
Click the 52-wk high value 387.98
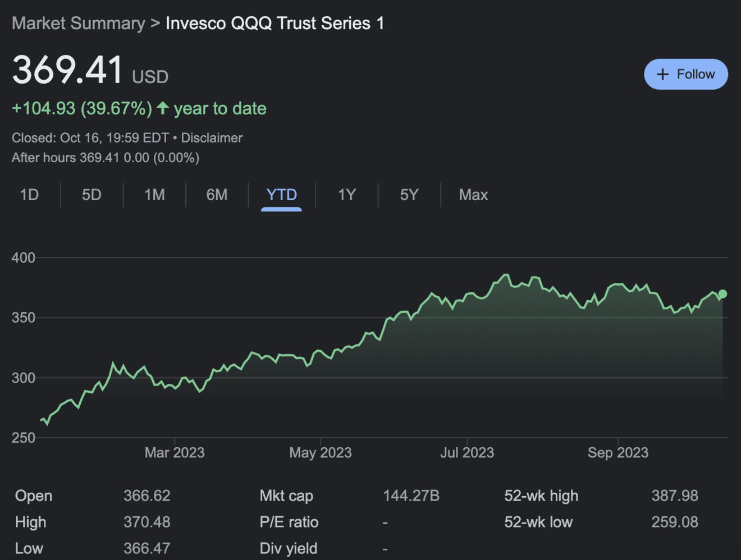point(675,496)
